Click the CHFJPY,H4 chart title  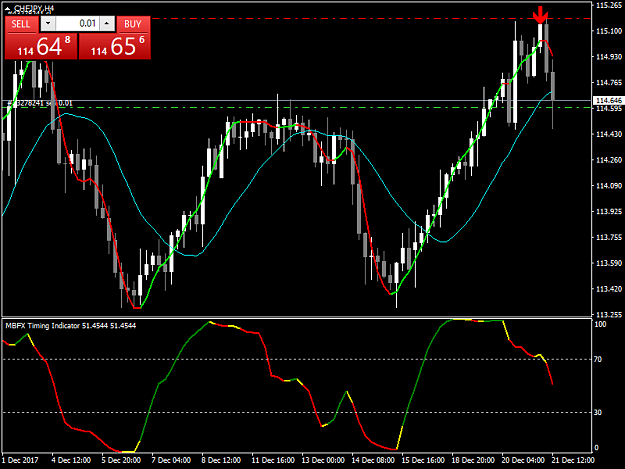tap(34, 8)
